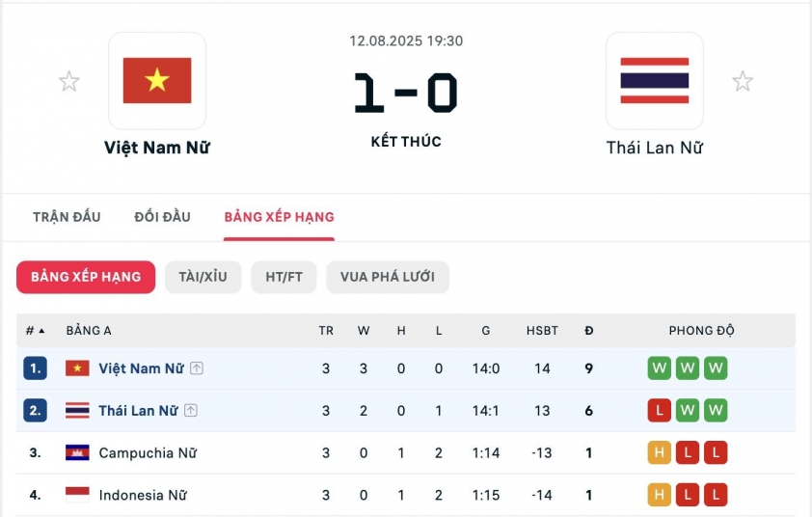Click the Cambodia flag icon in standings

pos(77,452)
